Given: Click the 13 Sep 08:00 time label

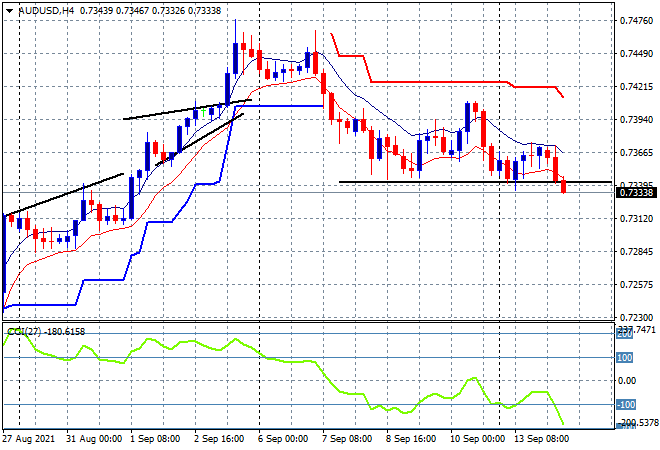Looking at the screenshot, I should pyautogui.click(x=541, y=439).
